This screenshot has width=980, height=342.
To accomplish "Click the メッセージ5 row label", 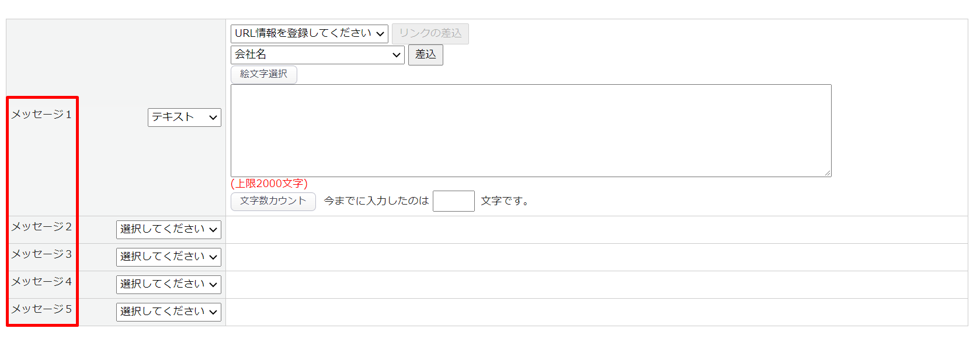I will point(41,309).
